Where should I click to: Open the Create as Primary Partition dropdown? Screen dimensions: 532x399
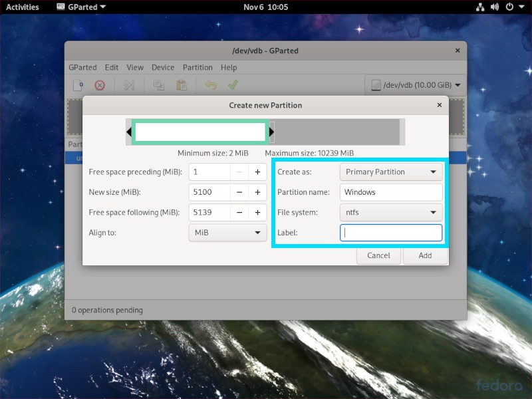[x=391, y=172]
